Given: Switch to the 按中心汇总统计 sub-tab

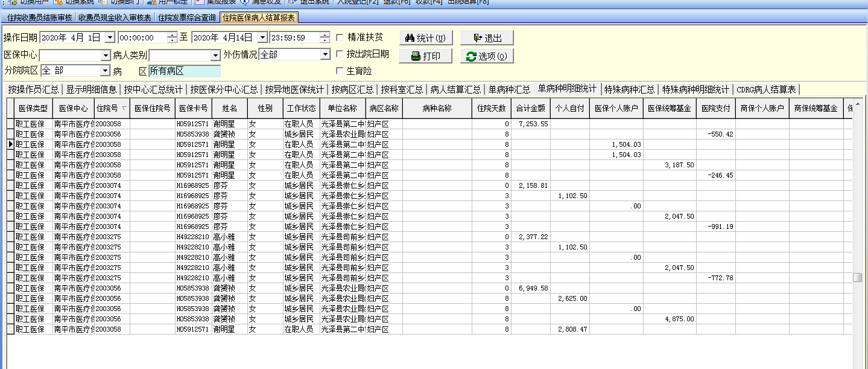Looking at the screenshot, I should pos(153,89).
